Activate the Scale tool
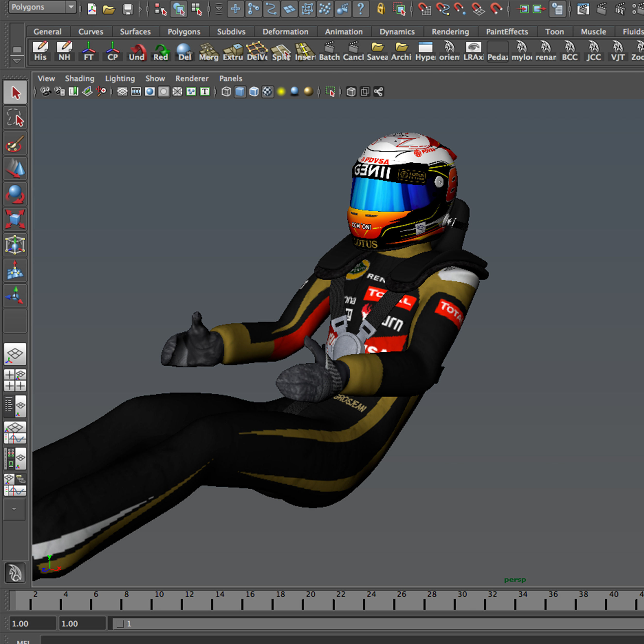This screenshot has width=644, height=644. (x=15, y=219)
